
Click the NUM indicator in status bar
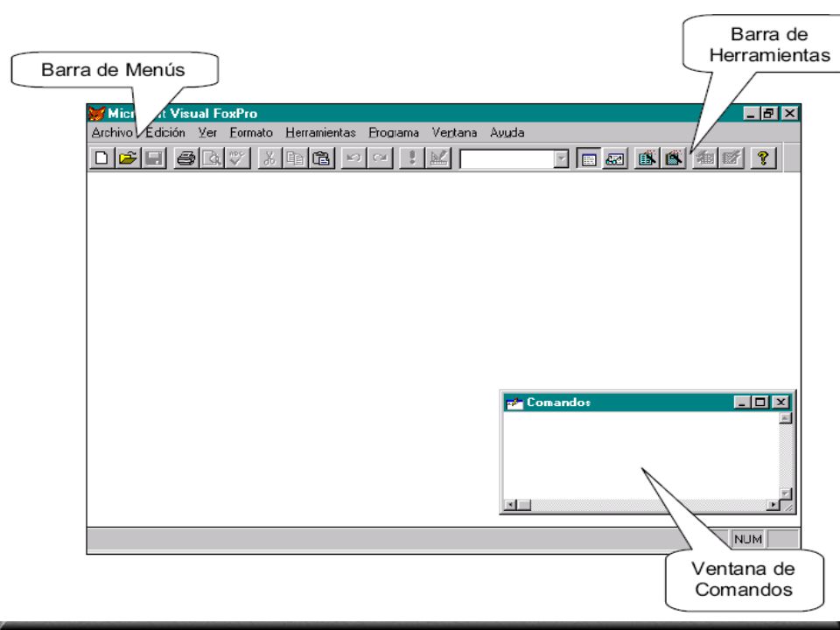point(748,540)
